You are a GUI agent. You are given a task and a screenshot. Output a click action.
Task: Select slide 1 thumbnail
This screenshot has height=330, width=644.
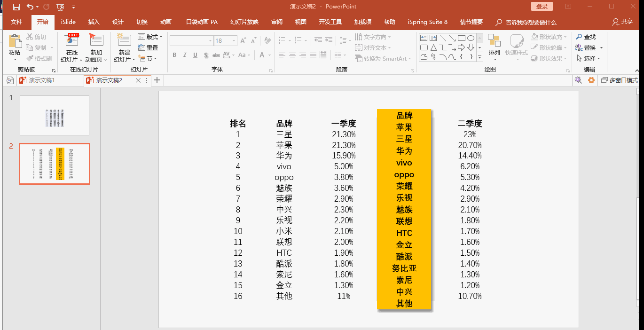click(55, 115)
